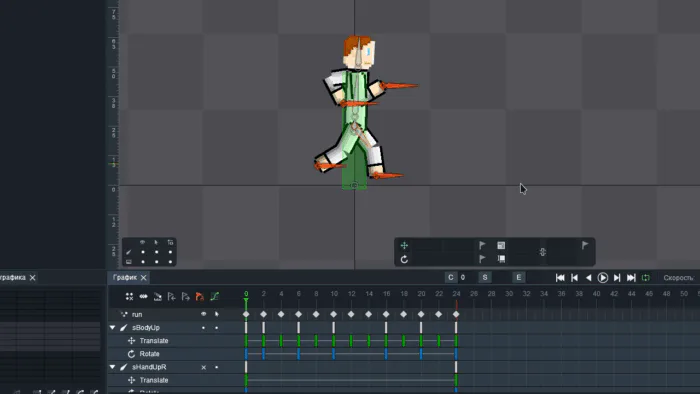The width and height of the screenshot is (700, 394).
Task: Play the animation backward
Action: point(588,278)
